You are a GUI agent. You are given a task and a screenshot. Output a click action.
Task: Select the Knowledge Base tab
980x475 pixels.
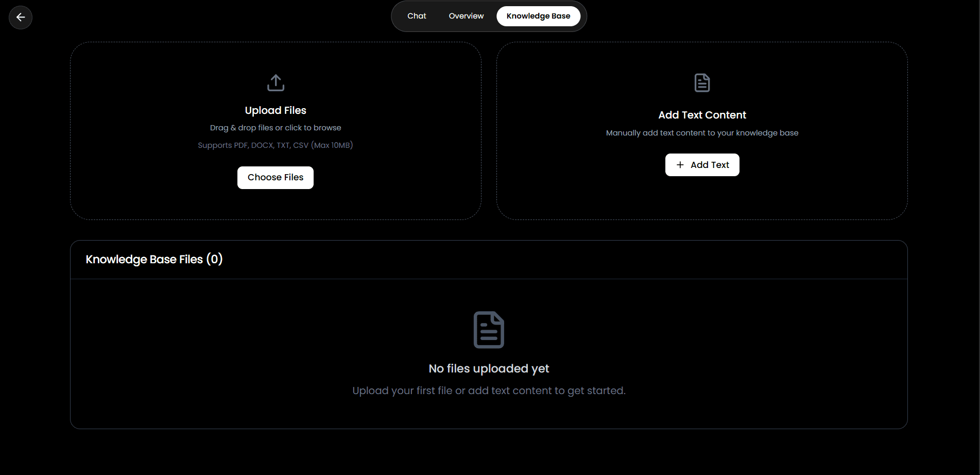tap(538, 16)
